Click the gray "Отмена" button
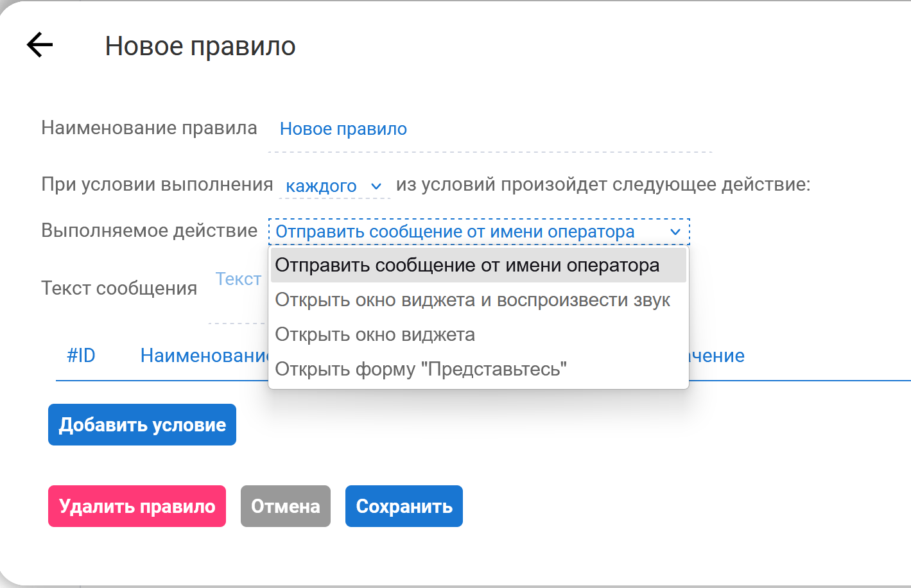Viewport: 911px width, 588px height. pos(285,506)
